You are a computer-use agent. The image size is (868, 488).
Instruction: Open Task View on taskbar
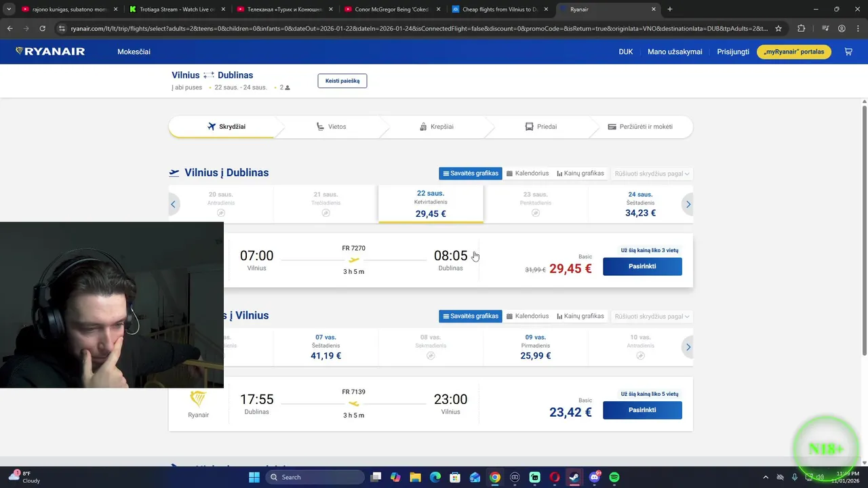tap(376, 477)
